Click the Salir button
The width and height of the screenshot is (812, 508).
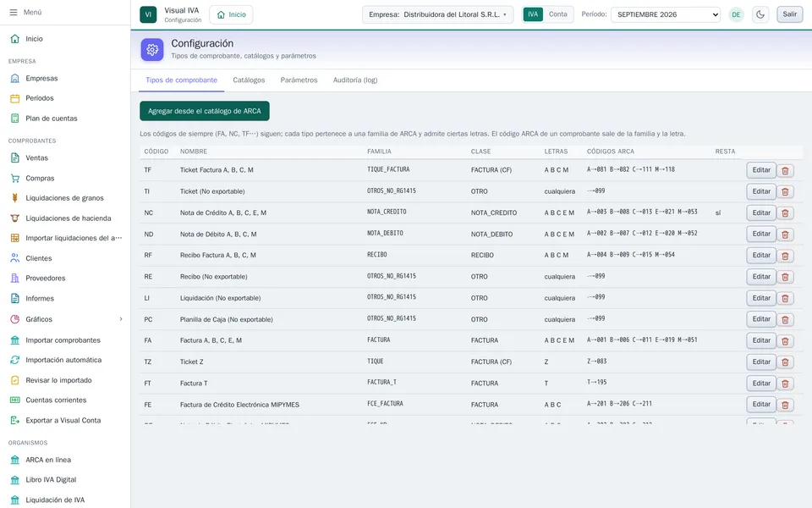tap(790, 14)
